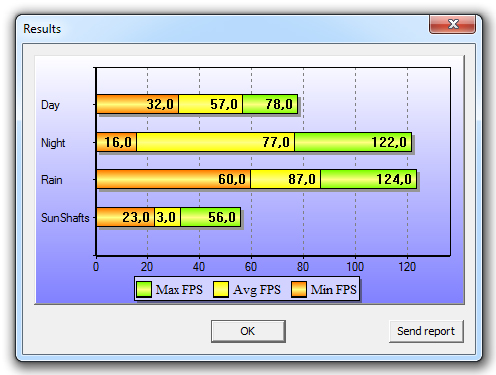Click the Night axis label

[x=53, y=143]
